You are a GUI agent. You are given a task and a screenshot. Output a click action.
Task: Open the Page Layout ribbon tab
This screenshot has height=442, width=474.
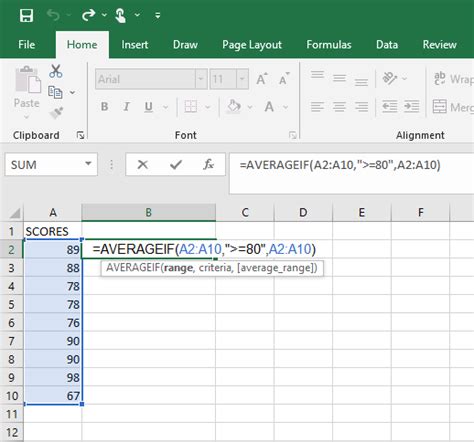point(252,45)
